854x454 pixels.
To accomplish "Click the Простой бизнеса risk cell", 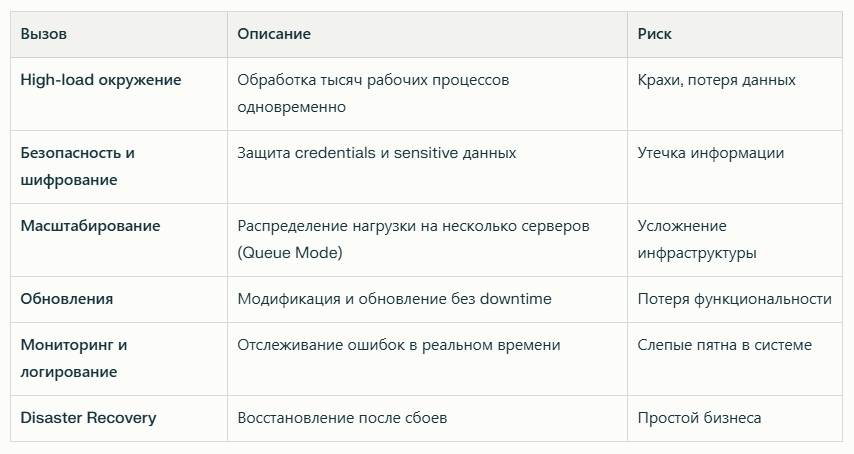I will pos(735,418).
